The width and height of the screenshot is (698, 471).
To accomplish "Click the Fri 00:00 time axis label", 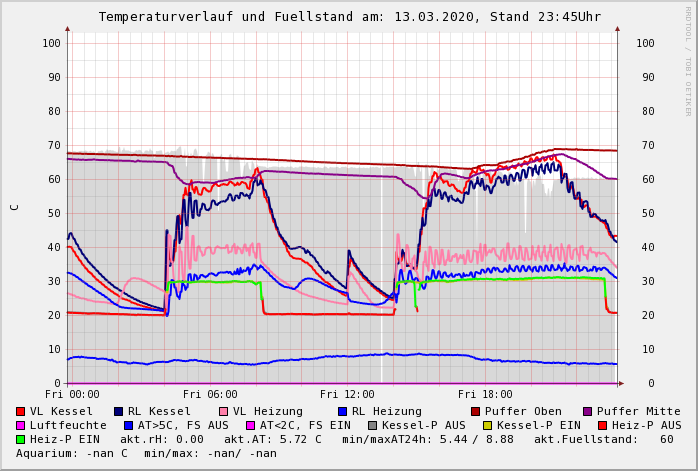I will (72, 395).
